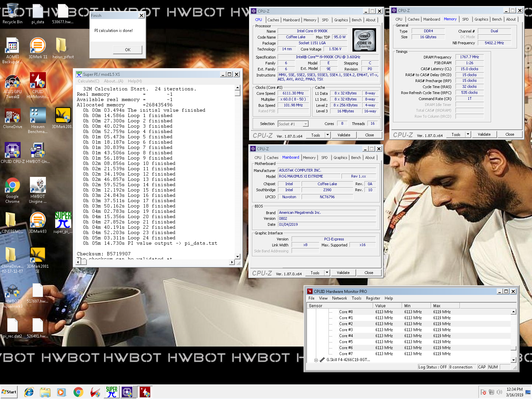This screenshot has width=532, height=399.
Task: Open the CINEBENCH folder icon
Action: point(12,223)
